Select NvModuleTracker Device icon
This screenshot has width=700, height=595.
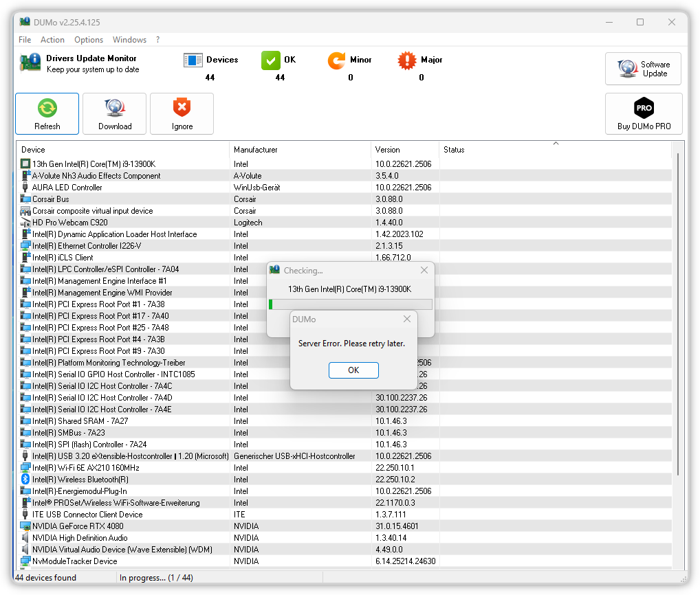tap(25, 561)
